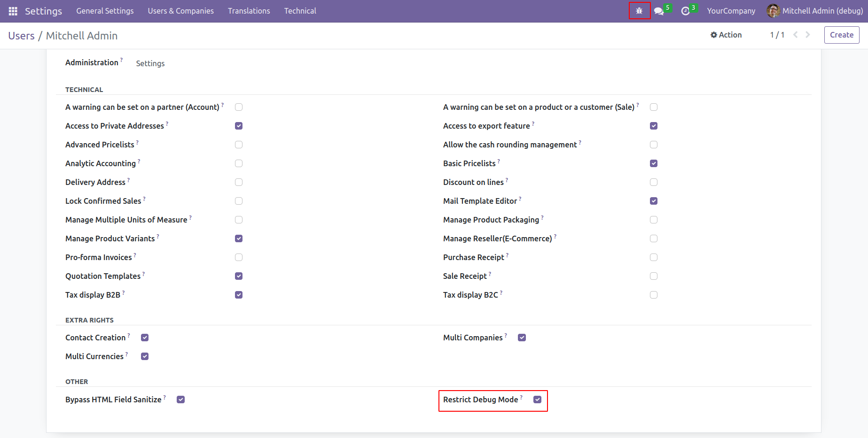
Task: Open the Technical menu
Action: point(300,11)
